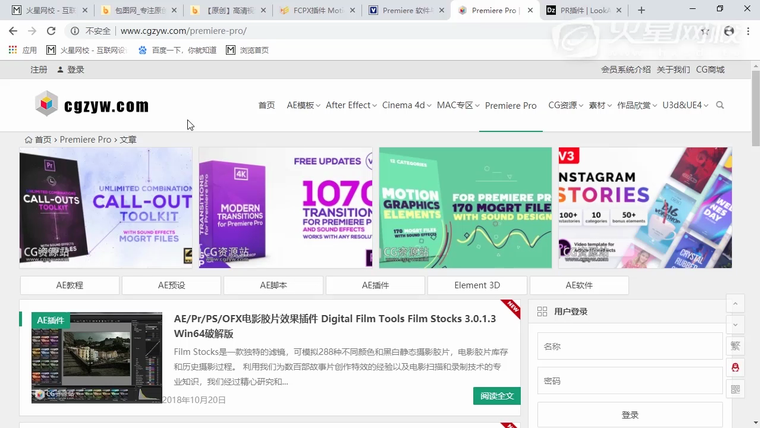
Task: Switch to the FCPX插件 browser tab
Action: [312, 10]
